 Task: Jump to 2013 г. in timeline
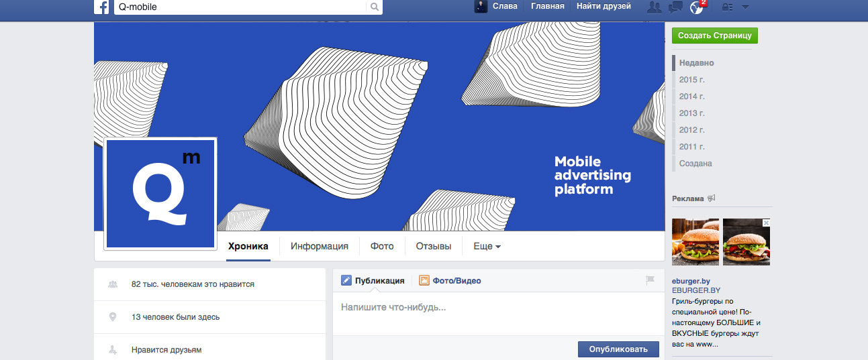[691, 113]
